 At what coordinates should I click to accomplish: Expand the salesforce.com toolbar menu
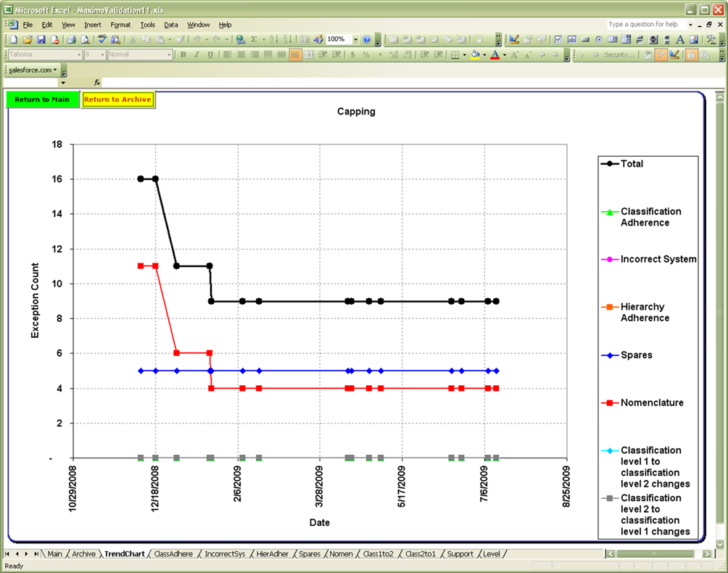(x=33, y=70)
